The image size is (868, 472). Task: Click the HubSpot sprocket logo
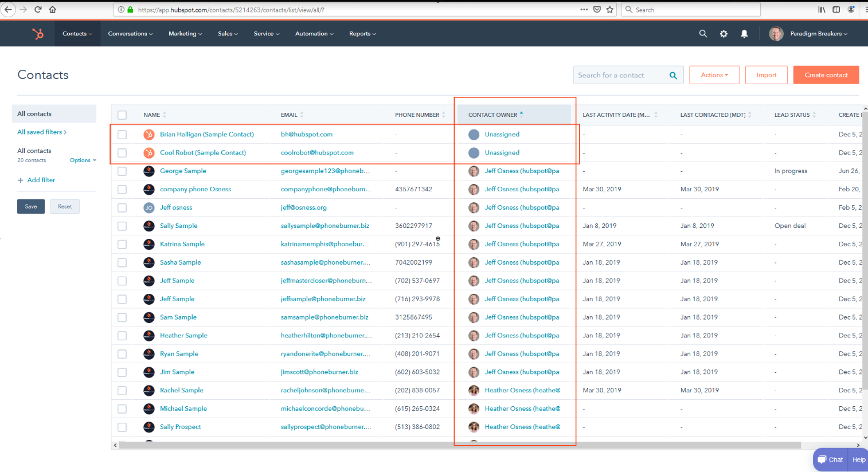point(38,34)
